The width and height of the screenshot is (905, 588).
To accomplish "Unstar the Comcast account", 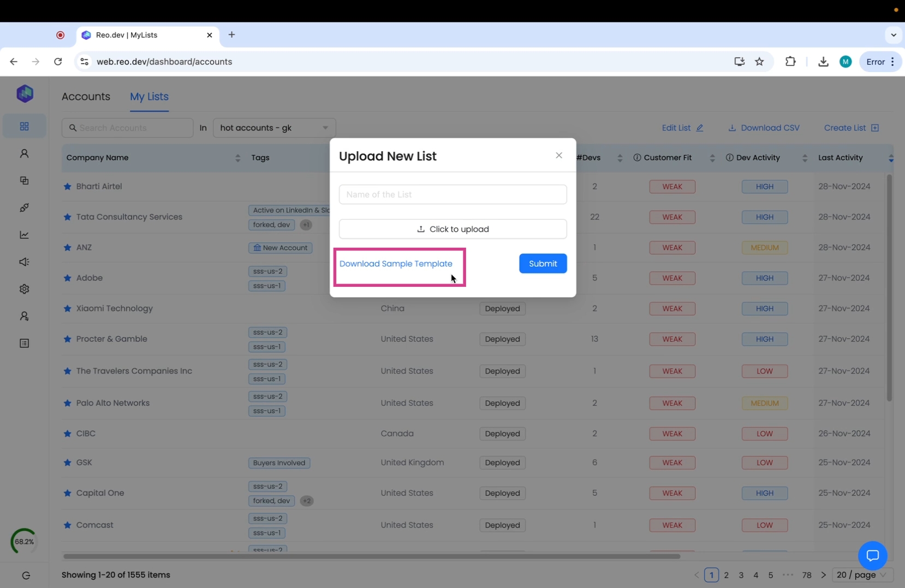I will [68, 525].
